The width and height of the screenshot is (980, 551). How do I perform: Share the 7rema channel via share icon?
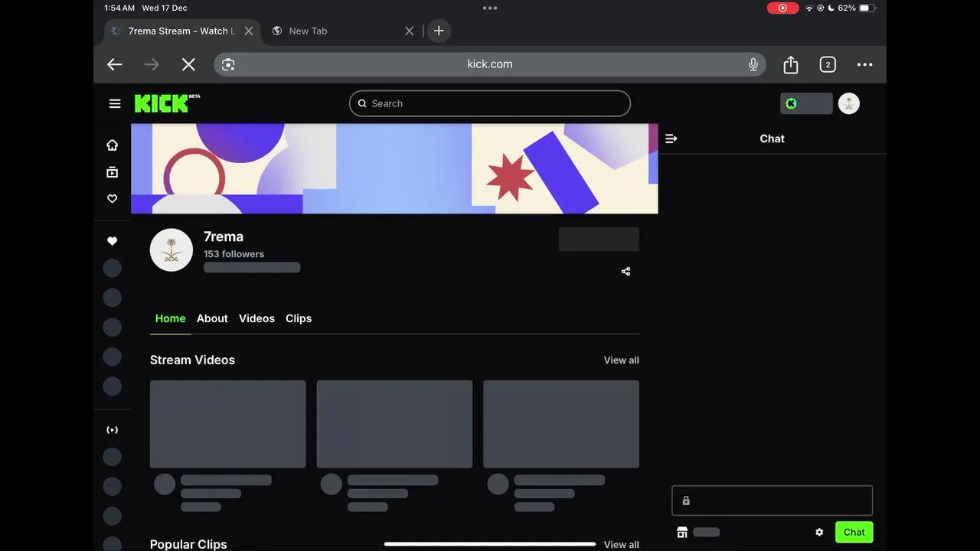[x=626, y=271]
